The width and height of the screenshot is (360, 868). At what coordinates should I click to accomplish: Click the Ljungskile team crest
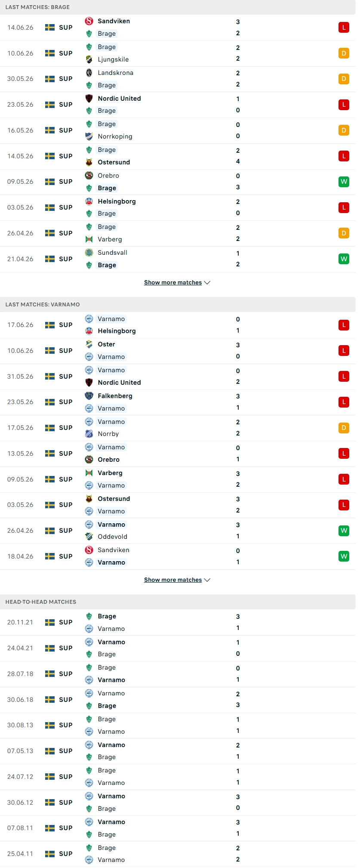[89, 59]
